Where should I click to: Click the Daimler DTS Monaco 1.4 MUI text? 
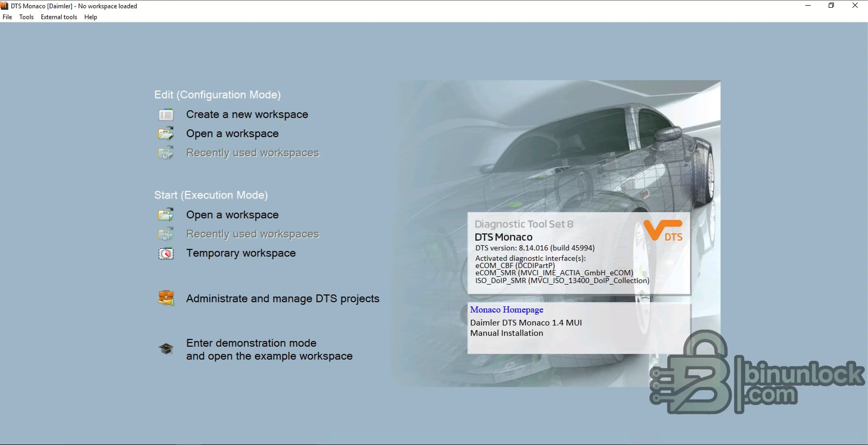[x=526, y=323]
